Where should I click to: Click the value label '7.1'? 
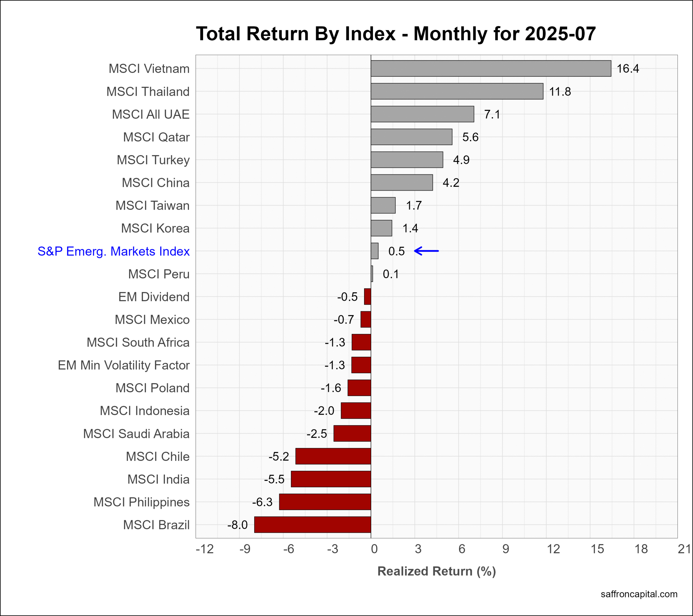coord(492,114)
